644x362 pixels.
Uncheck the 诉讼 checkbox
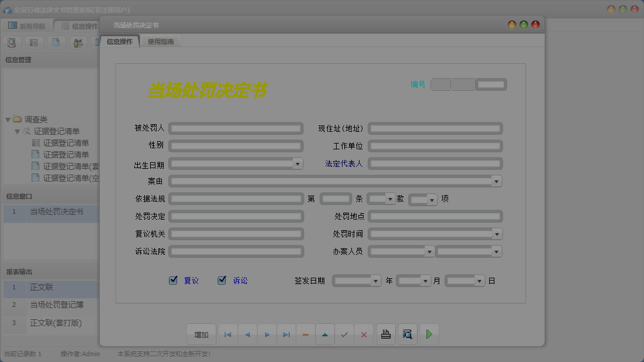(222, 280)
